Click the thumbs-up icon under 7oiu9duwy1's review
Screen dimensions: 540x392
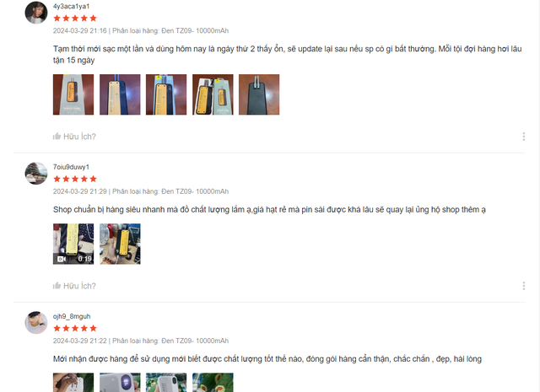[57, 286]
